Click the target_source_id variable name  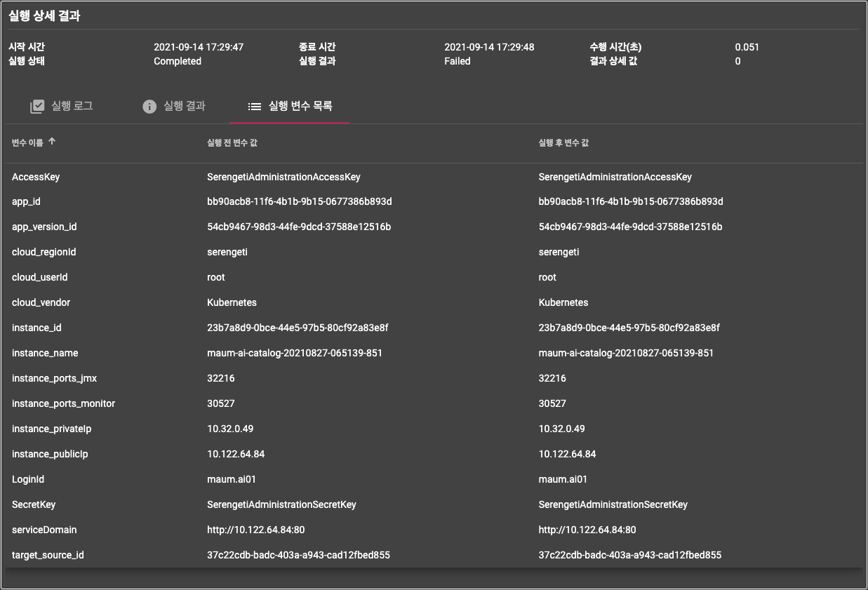[48, 555]
